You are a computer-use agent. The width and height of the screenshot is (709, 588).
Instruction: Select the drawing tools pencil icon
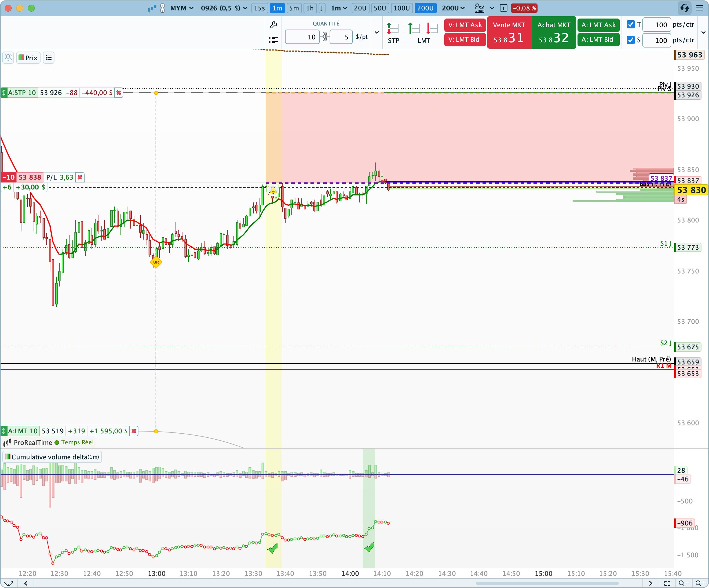click(9, 583)
